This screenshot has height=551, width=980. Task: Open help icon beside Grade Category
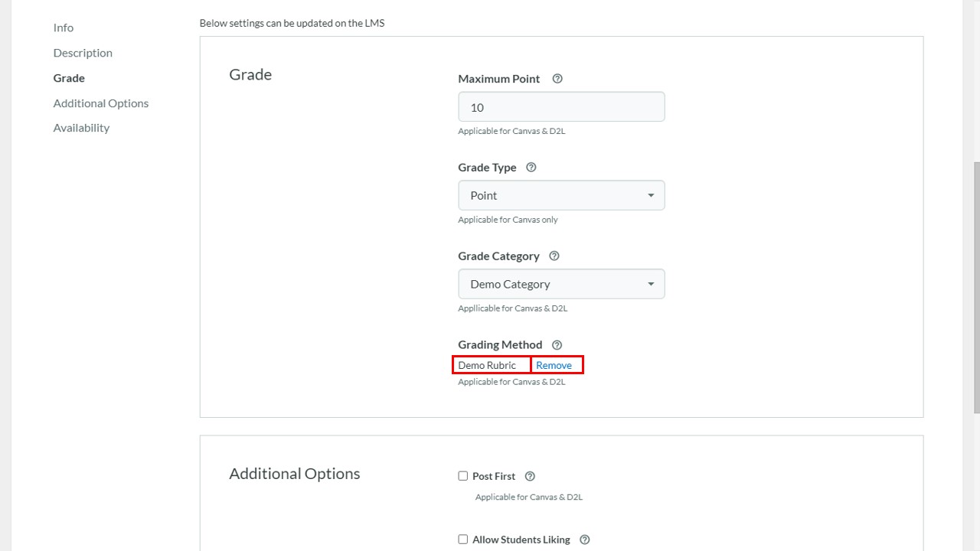tap(554, 256)
